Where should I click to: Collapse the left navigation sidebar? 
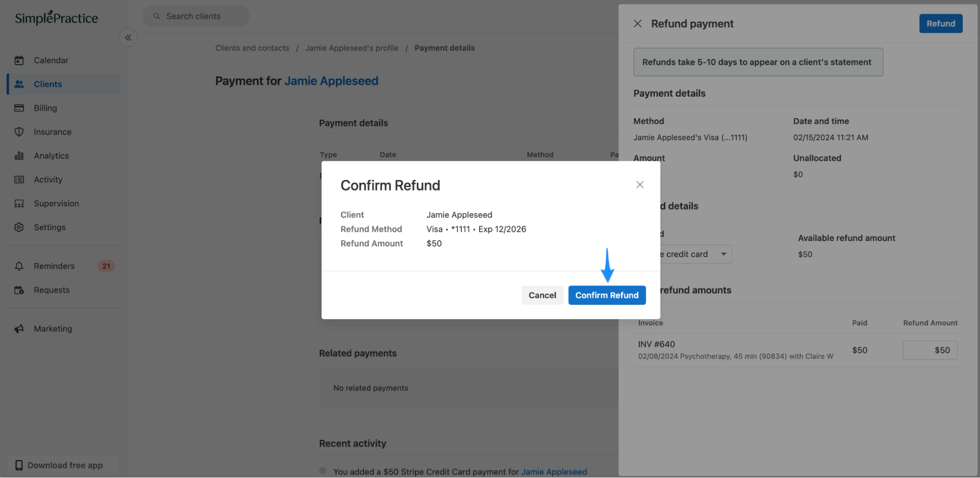pyautogui.click(x=128, y=37)
